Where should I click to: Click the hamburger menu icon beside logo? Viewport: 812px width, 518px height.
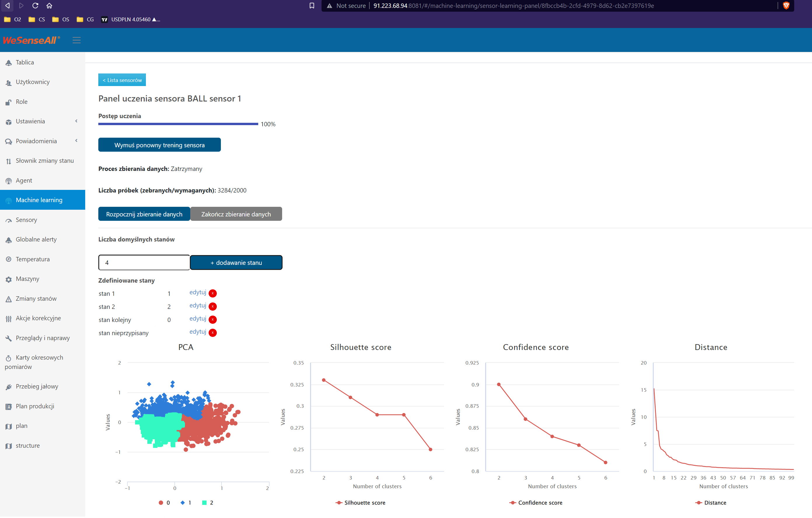(x=76, y=40)
